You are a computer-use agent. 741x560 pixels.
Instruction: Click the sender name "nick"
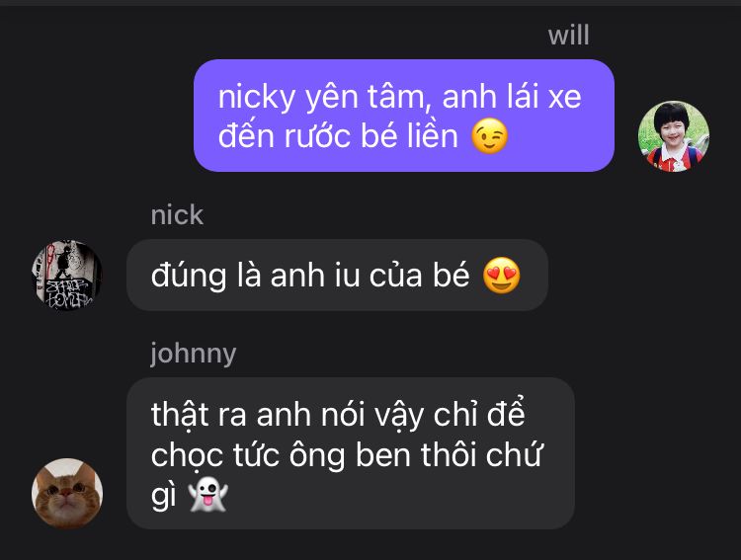point(177,215)
